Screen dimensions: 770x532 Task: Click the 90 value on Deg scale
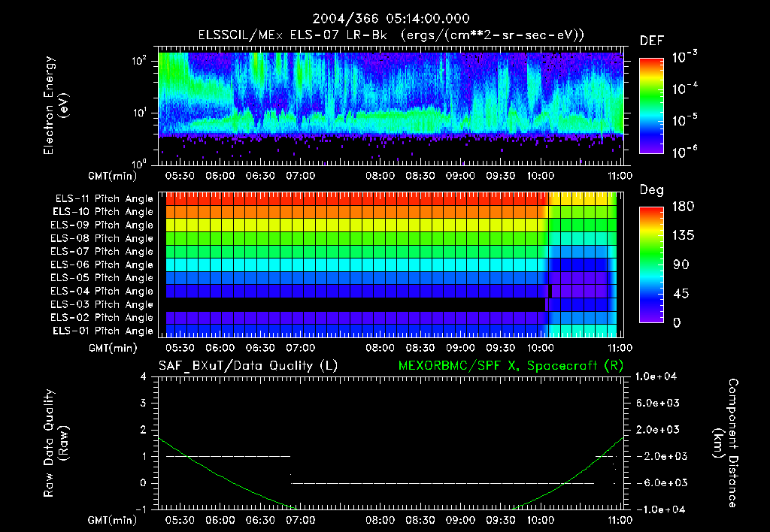coord(681,265)
